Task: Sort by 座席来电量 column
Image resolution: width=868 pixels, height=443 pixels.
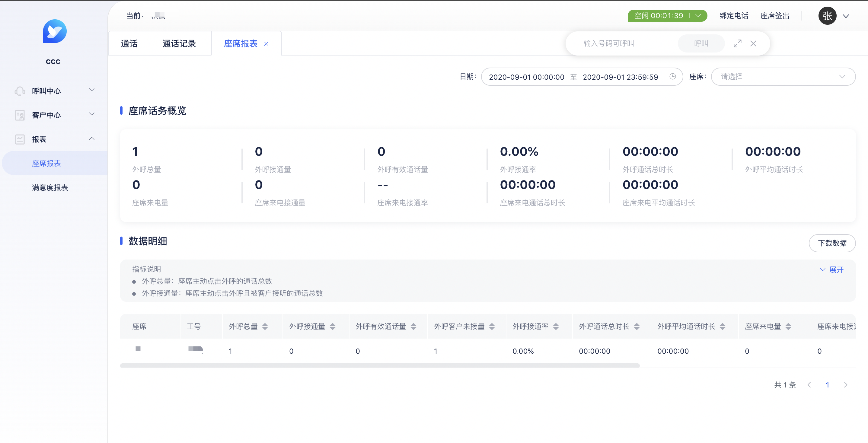Action: [x=788, y=327]
